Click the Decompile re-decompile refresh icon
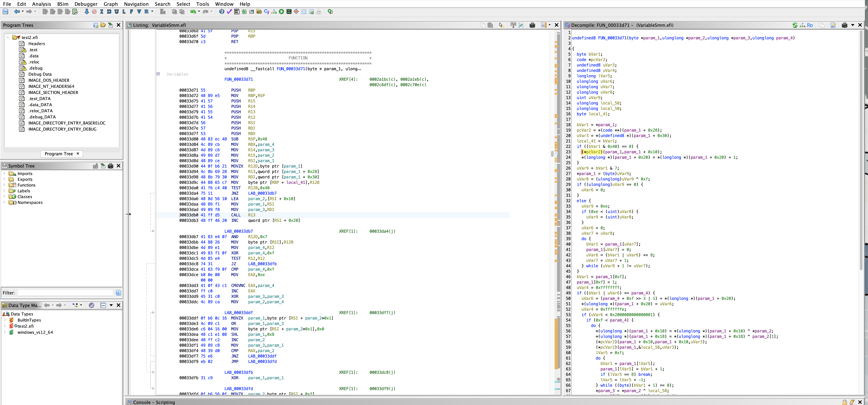 pos(795,25)
